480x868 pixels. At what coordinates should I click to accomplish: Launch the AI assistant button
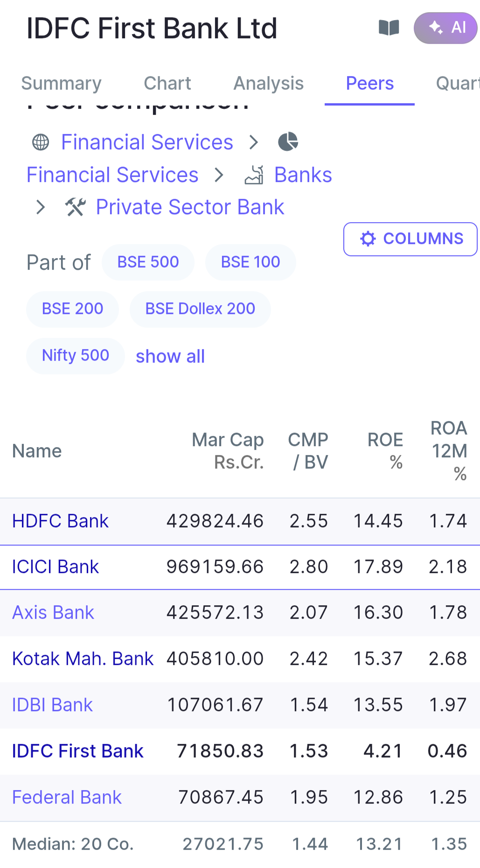tap(445, 28)
